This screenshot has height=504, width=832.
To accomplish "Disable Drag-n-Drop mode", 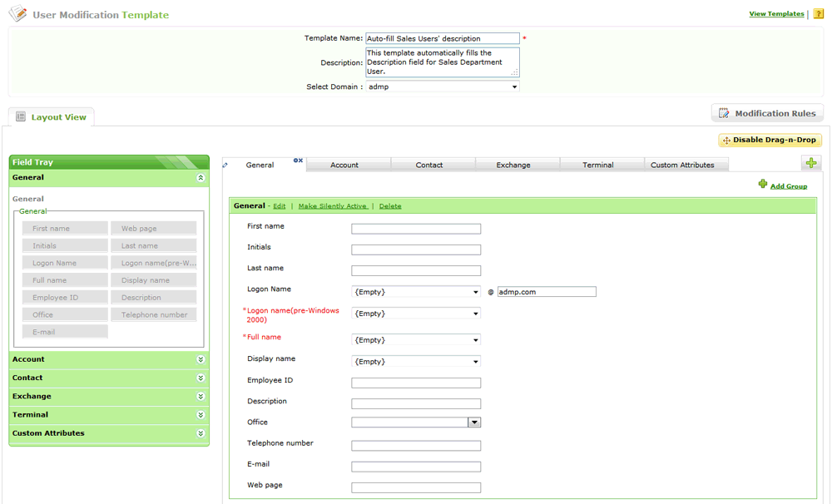I will pyautogui.click(x=770, y=141).
